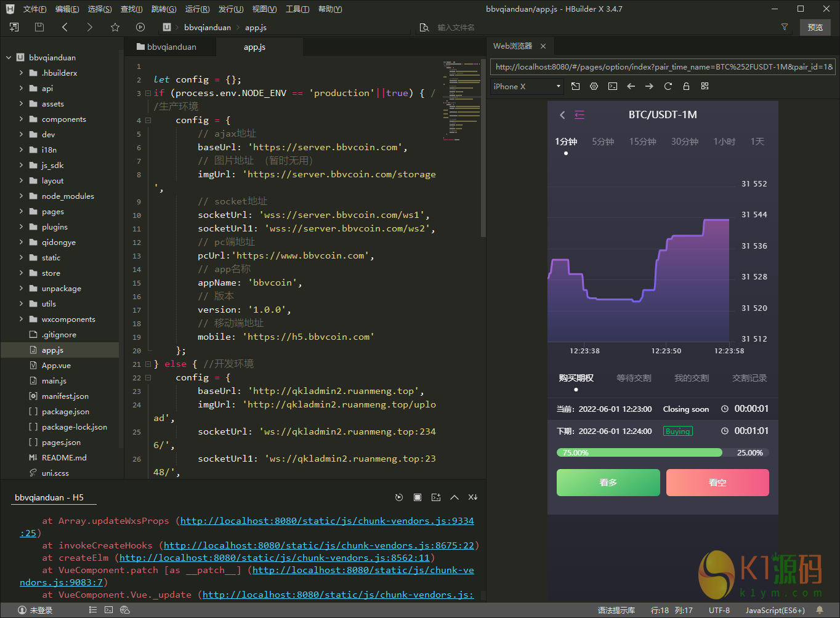Open the browser QR code icon

tap(705, 86)
